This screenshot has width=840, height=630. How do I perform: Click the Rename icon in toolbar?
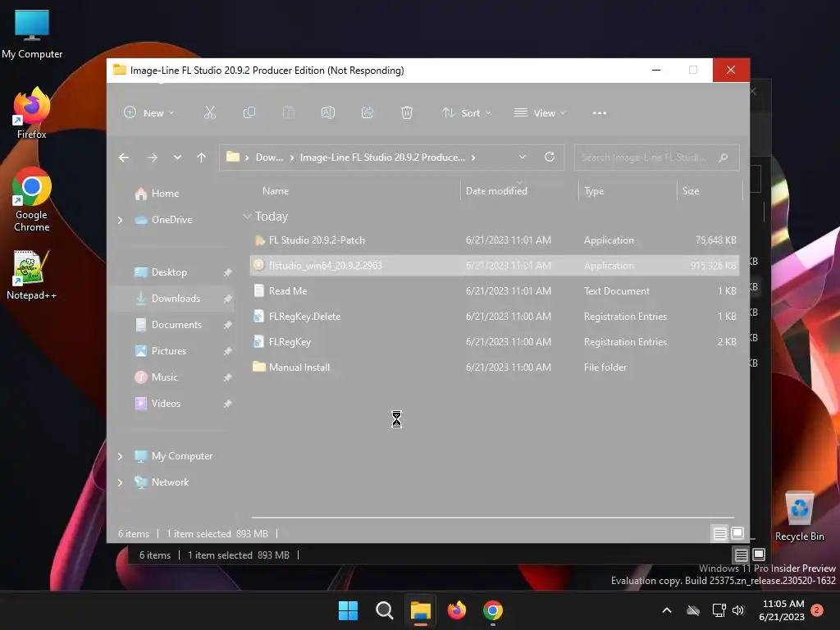tap(328, 112)
